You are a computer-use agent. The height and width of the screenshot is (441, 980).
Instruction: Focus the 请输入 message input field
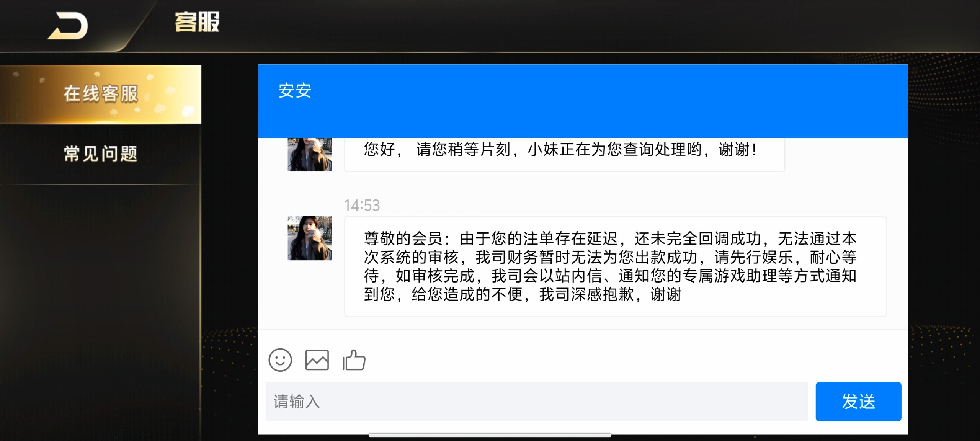pyautogui.click(x=537, y=402)
